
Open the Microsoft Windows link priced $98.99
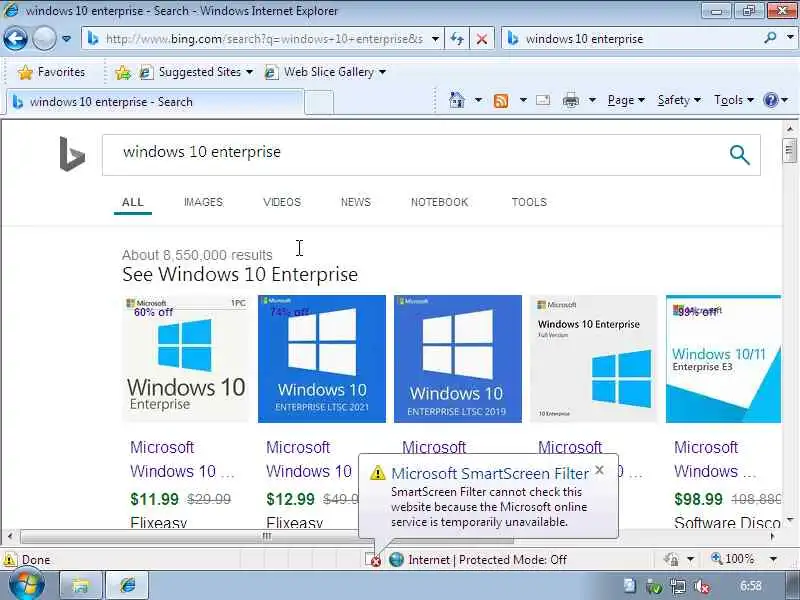[x=715, y=459]
